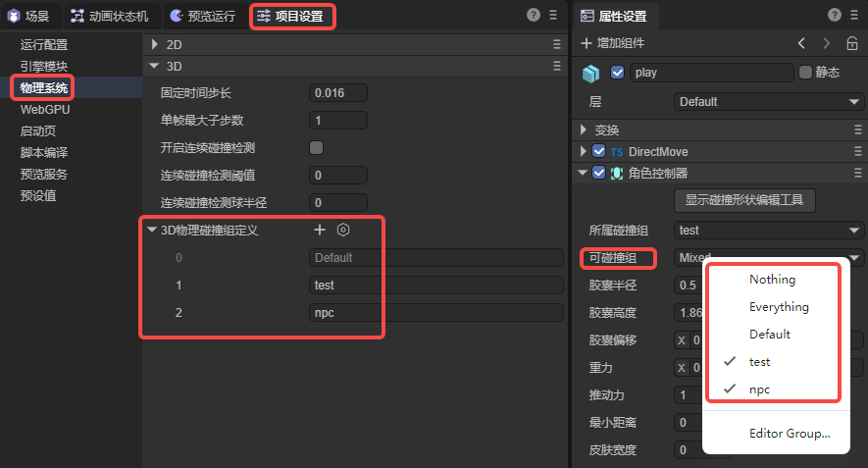This screenshot has width=868, height=468.
Task: Open the options menu for the 3D section
Action: (556, 66)
